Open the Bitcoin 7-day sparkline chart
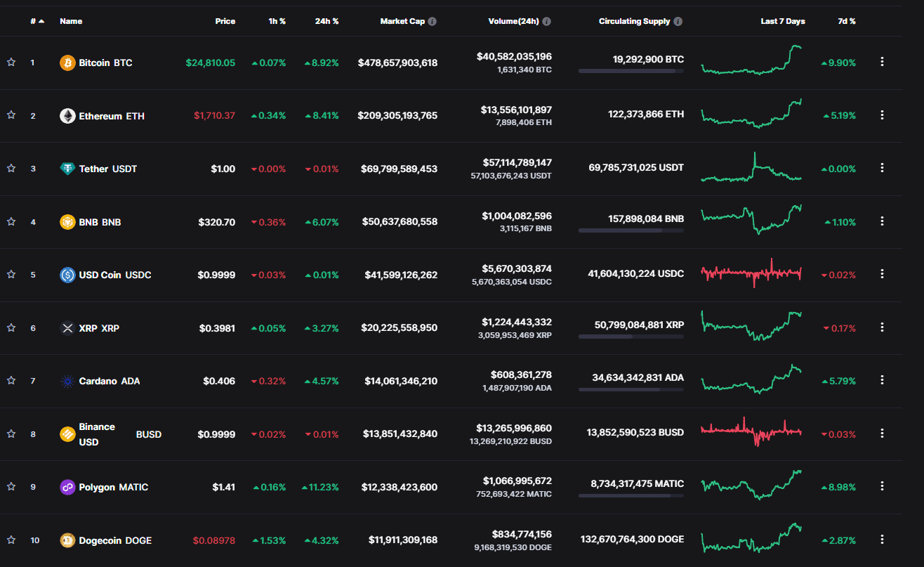This screenshot has height=567, width=924. click(752, 61)
